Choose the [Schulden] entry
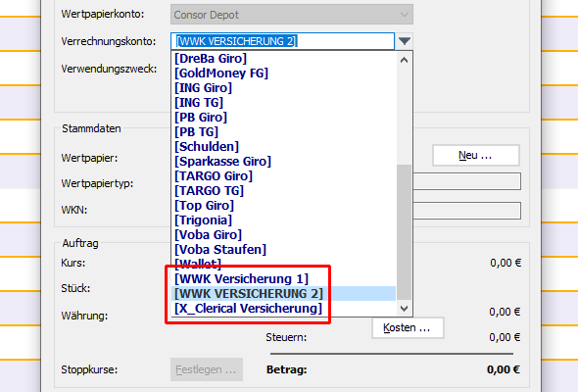 (x=283, y=146)
